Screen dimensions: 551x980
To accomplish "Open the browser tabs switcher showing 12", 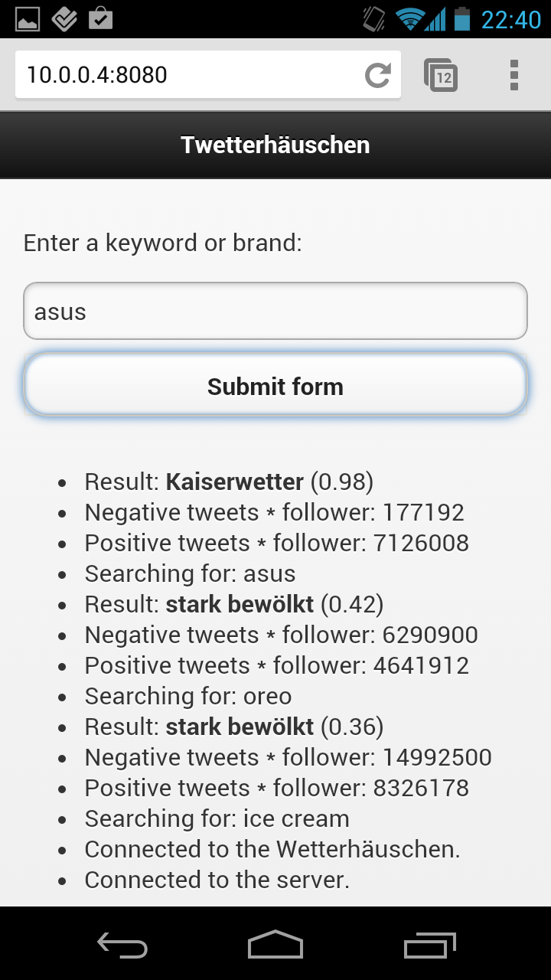I will point(442,75).
